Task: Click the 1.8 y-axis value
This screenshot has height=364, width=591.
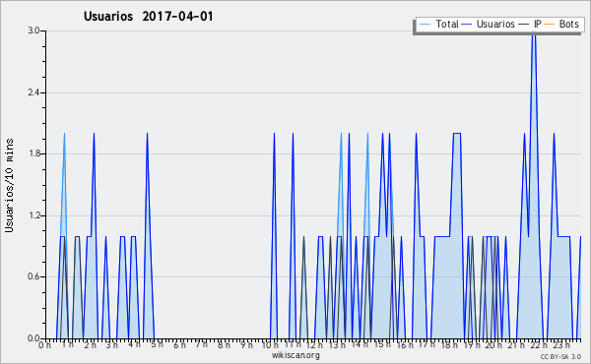Action: [33, 153]
